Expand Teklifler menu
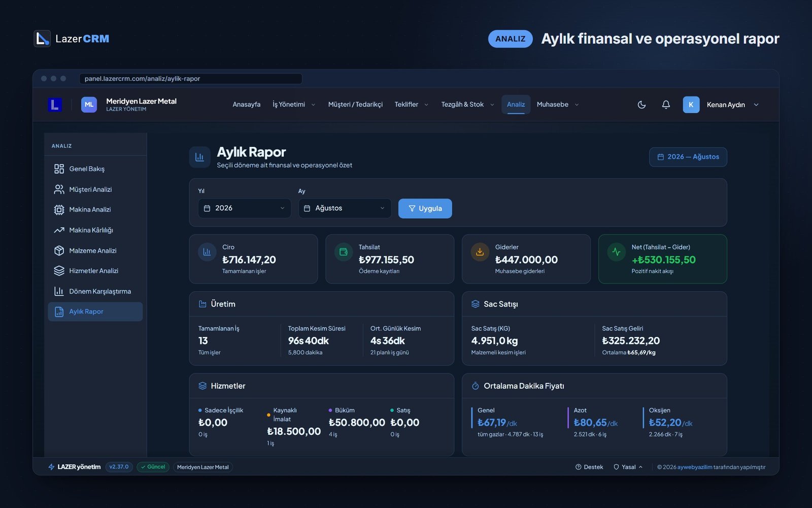This screenshot has width=812, height=508. [412, 105]
